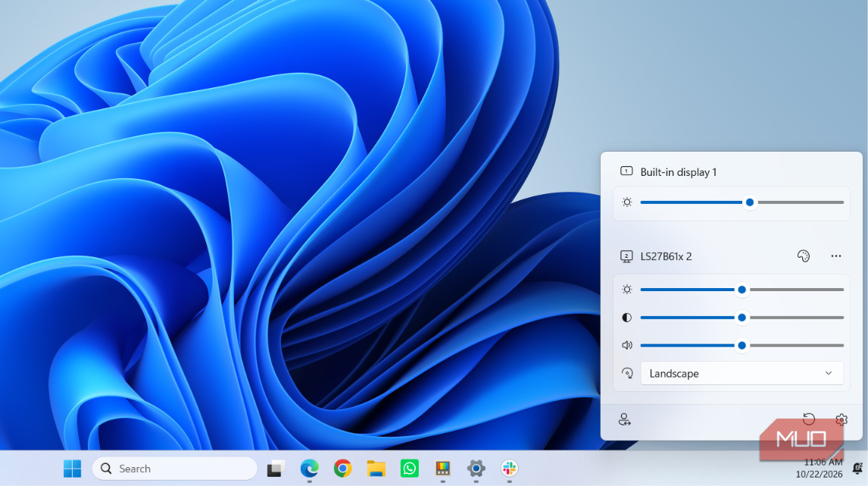Open Slack from the taskbar
The image size is (868, 486).
509,469
